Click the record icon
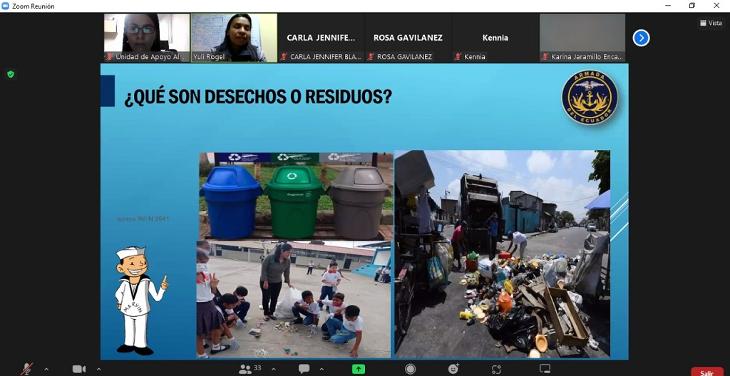730x376 pixels. click(410, 369)
